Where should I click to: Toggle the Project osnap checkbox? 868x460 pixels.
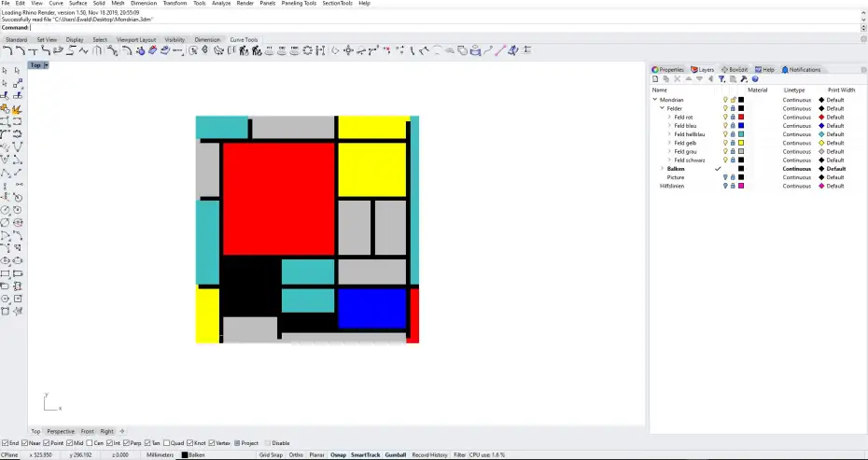click(237, 443)
